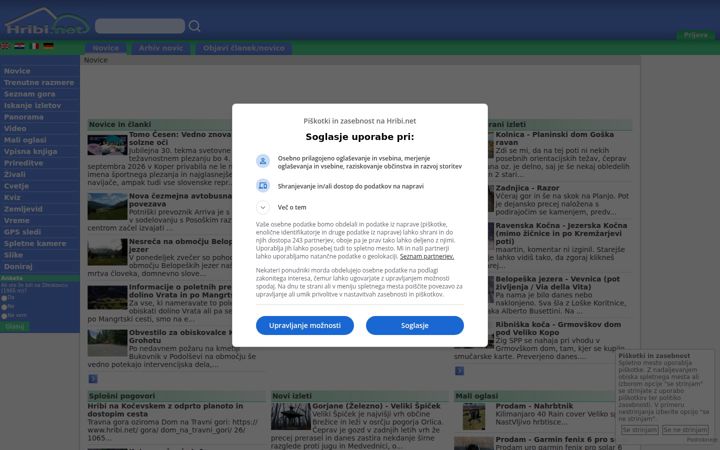This screenshot has height=450, width=720.
Task: Switch language with the English flag
Action: click(5, 46)
